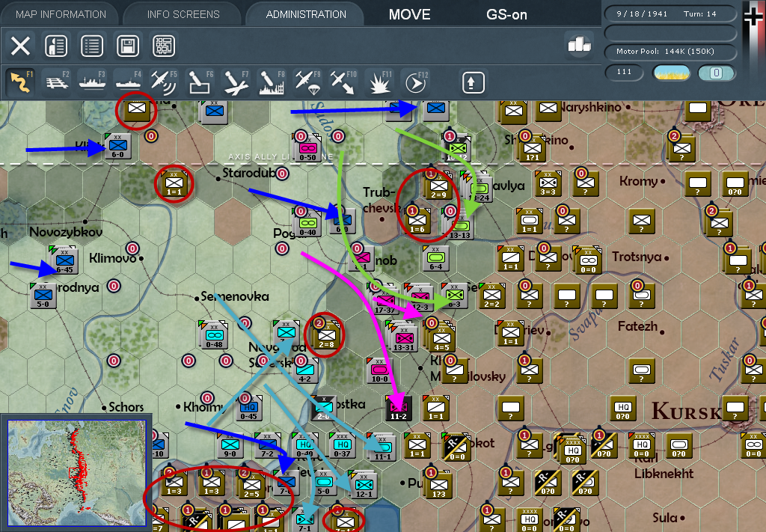Select the magenta 10-0 unit counter

click(x=379, y=371)
